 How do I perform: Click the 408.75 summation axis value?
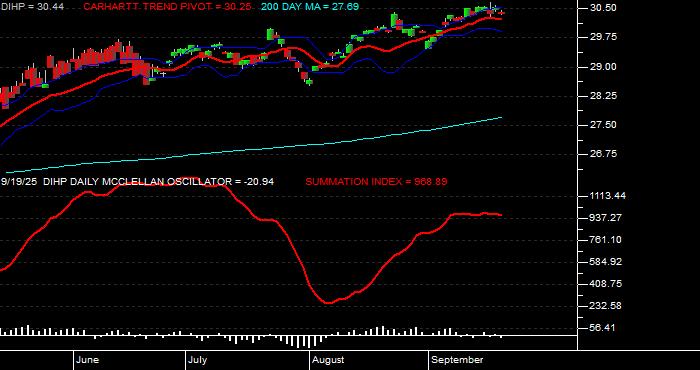coord(605,284)
